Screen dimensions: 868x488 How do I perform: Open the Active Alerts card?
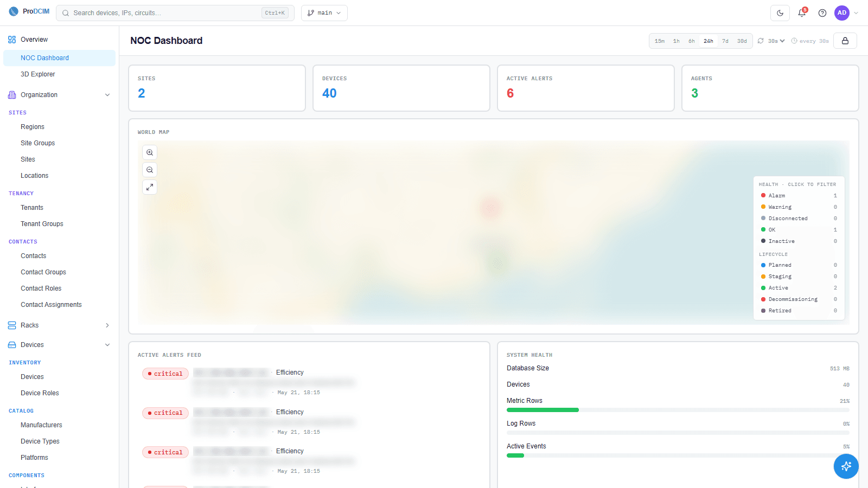tap(586, 88)
